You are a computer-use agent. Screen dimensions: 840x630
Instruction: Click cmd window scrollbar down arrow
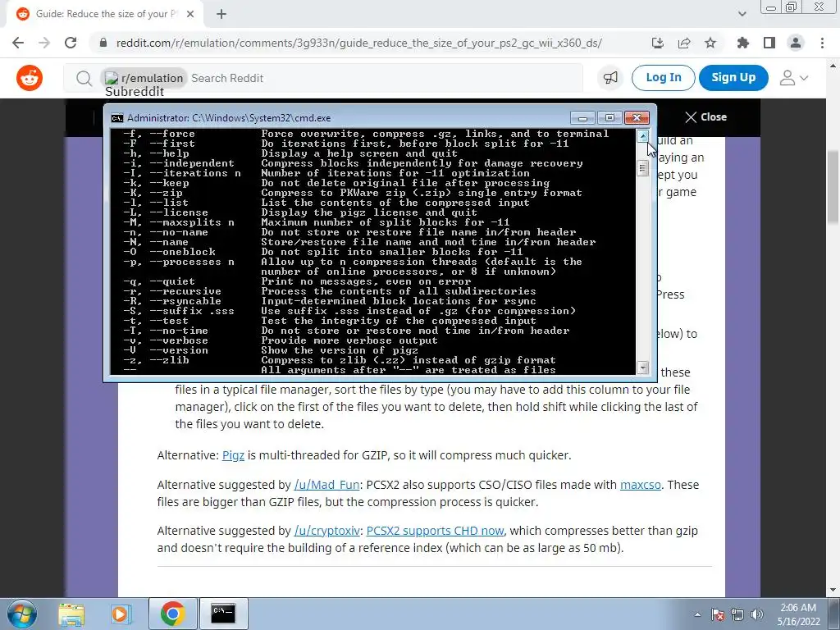pyautogui.click(x=642, y=367)
